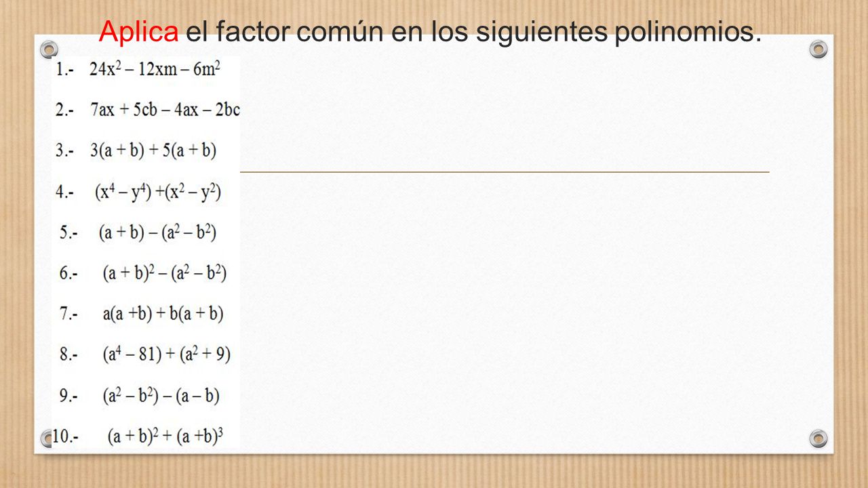The width and height of the screenshot is (868, 488).
Task: Click the horizontal brown divider line
Action: point(505,172)
